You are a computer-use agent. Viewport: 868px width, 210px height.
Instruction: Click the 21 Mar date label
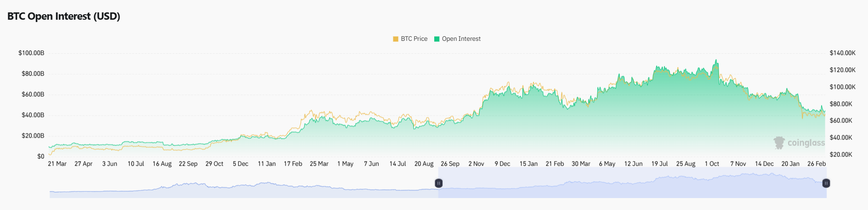57,164
